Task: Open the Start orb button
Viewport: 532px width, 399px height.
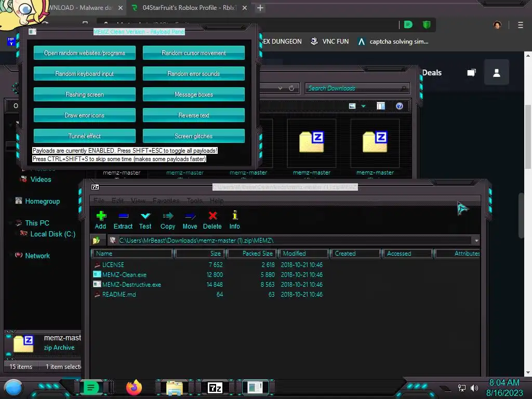Action: (x=14, y=388)
